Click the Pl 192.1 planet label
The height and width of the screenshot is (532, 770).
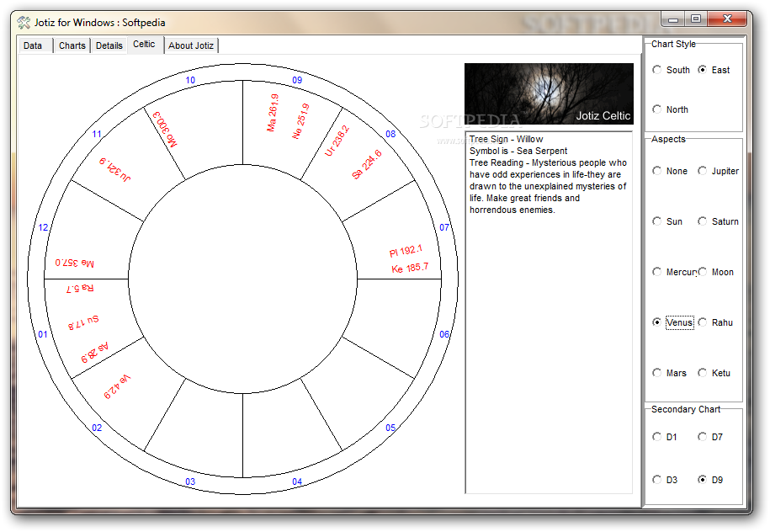point(406,251)
